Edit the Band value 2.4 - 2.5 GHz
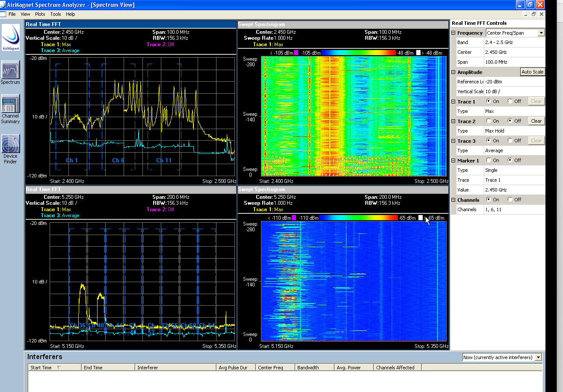Image resolution: width=563 pixels, height=392 pixels. click(x=514, y=42)
